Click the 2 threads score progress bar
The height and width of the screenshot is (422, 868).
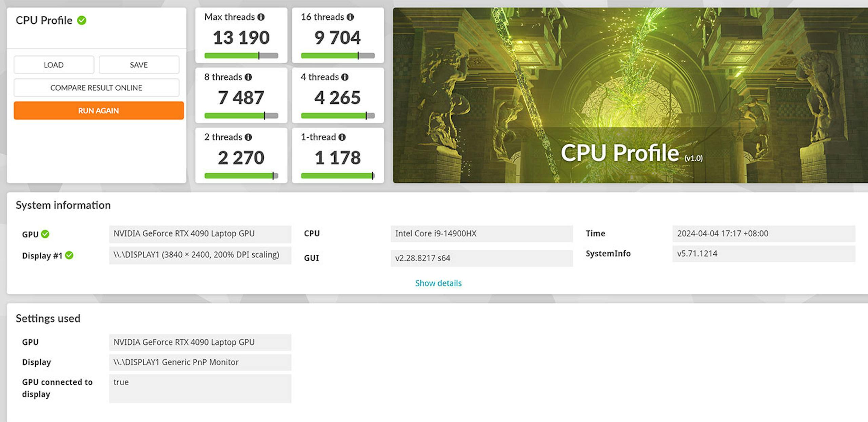241,176
